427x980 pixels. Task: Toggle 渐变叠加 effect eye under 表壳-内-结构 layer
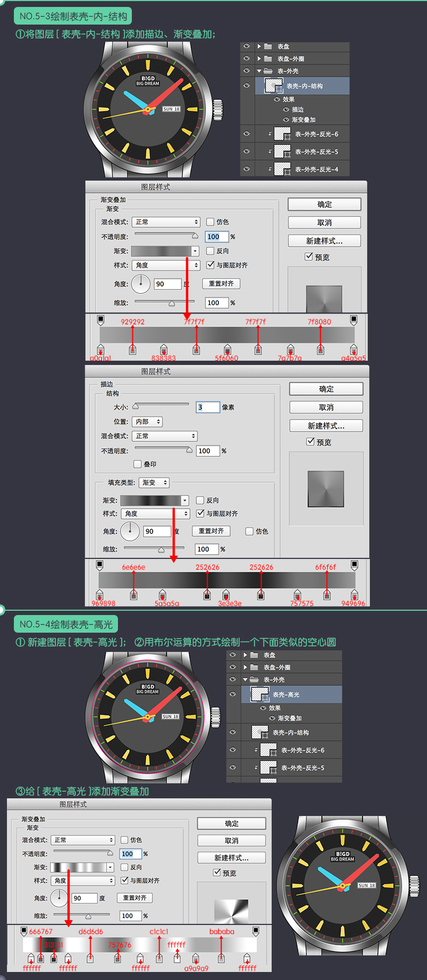click(x=286, y=120)
